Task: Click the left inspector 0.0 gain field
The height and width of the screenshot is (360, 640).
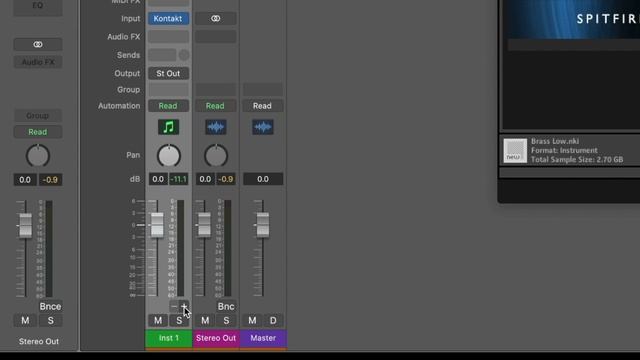Action: coord(25,180)
